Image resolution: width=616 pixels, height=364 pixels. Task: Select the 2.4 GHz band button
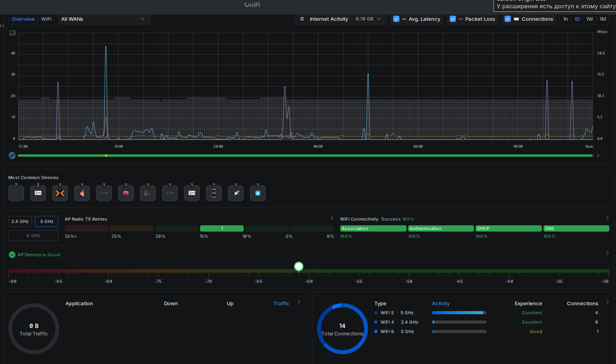tap(20, 221)
